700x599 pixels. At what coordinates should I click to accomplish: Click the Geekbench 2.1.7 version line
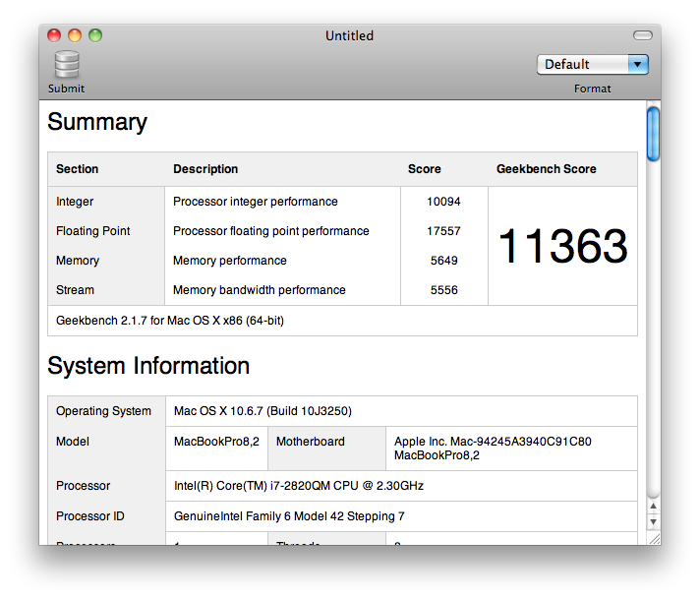pos(170,321)
